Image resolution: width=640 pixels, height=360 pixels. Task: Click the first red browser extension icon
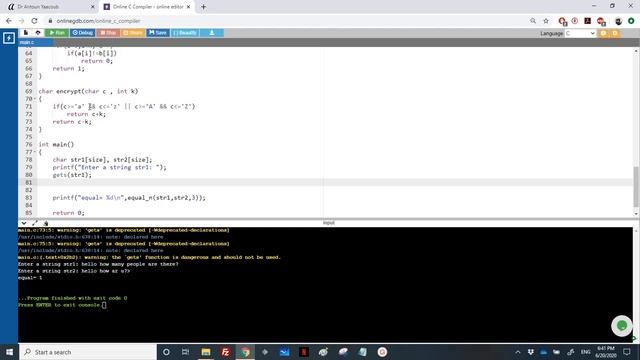pos(562,21)
